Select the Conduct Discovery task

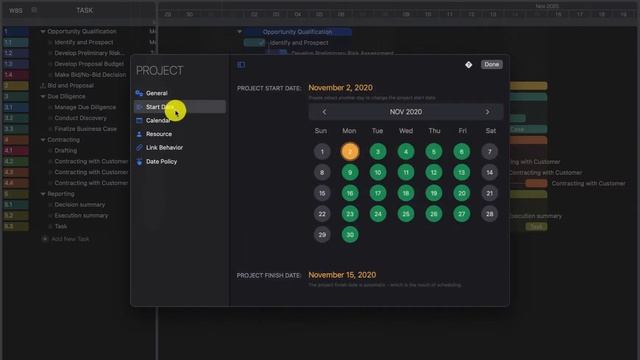80,118
